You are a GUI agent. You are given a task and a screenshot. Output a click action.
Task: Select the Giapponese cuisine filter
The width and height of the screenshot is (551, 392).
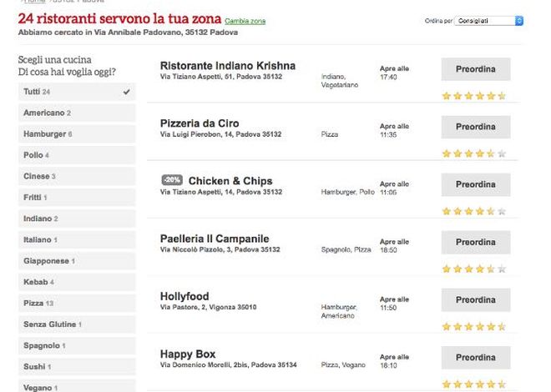pyautogui.click(x=77, y=261)
